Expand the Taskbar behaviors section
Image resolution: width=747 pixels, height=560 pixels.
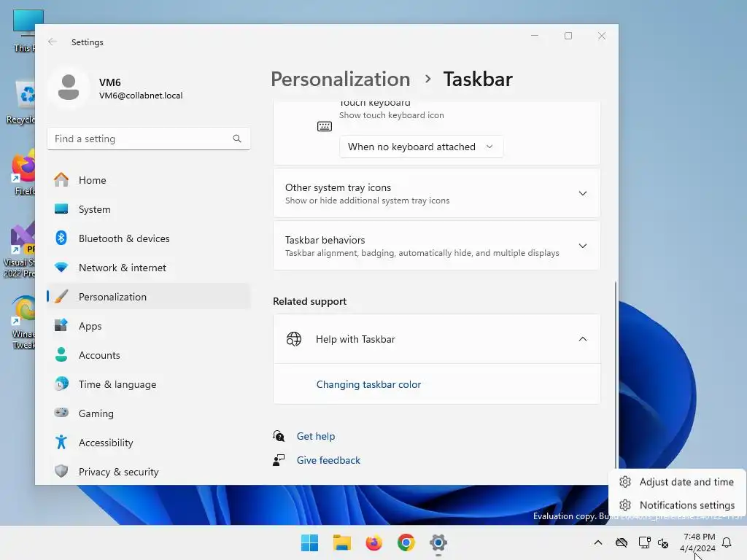pos(436,246)
